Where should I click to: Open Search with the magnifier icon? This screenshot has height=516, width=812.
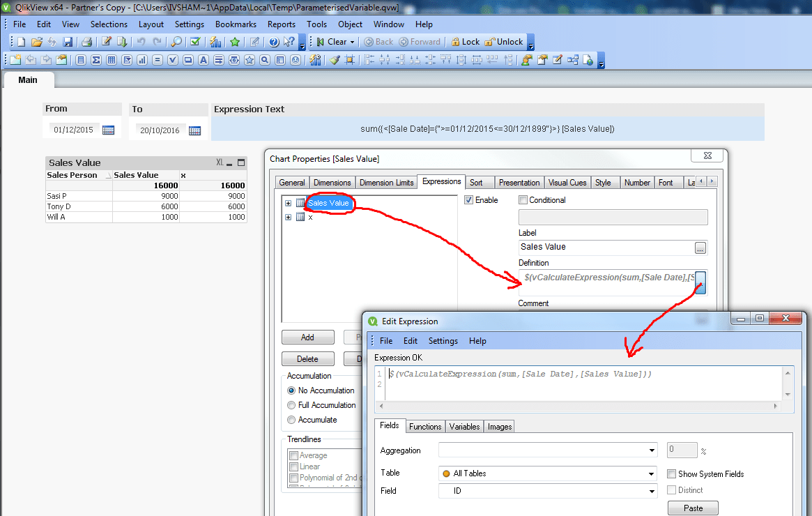point(176,42)
